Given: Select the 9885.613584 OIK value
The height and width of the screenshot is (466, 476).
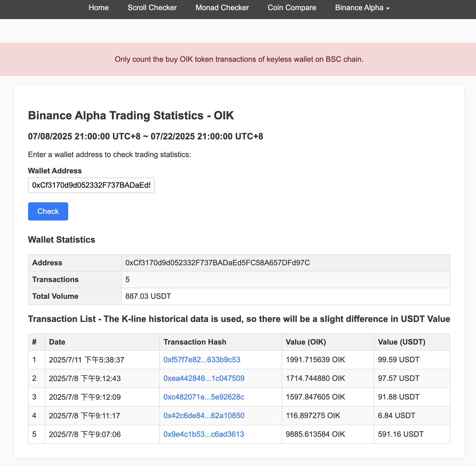Looking at the screenshot, I should [x=315, y=434].
